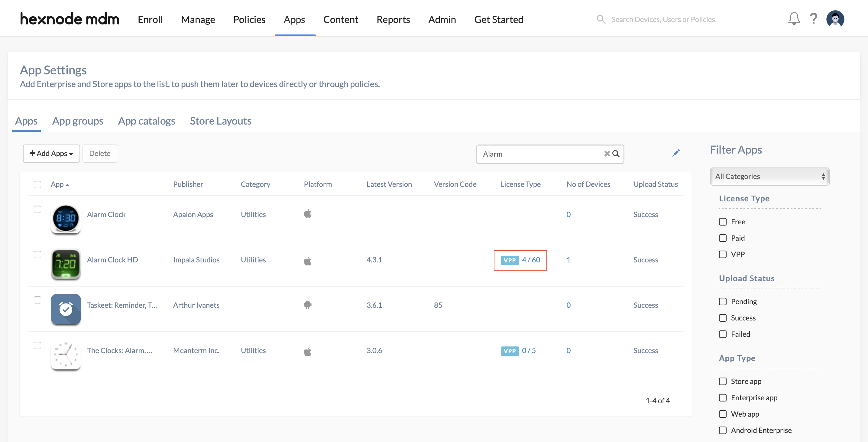Screen dimensions: 868x442
Task: Open the Taskeet: Reminder app link
Action: click(x=122, y=305)
